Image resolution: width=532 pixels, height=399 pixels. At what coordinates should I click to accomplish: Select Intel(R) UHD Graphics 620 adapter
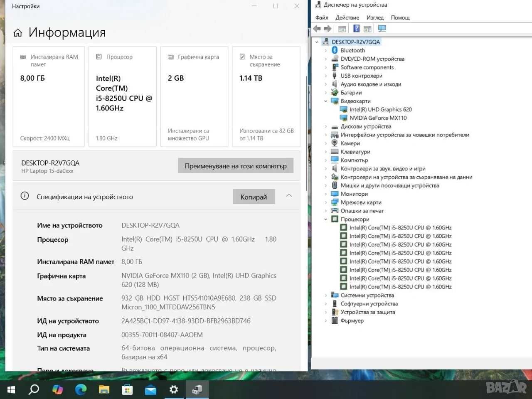[x=380, y=109]
